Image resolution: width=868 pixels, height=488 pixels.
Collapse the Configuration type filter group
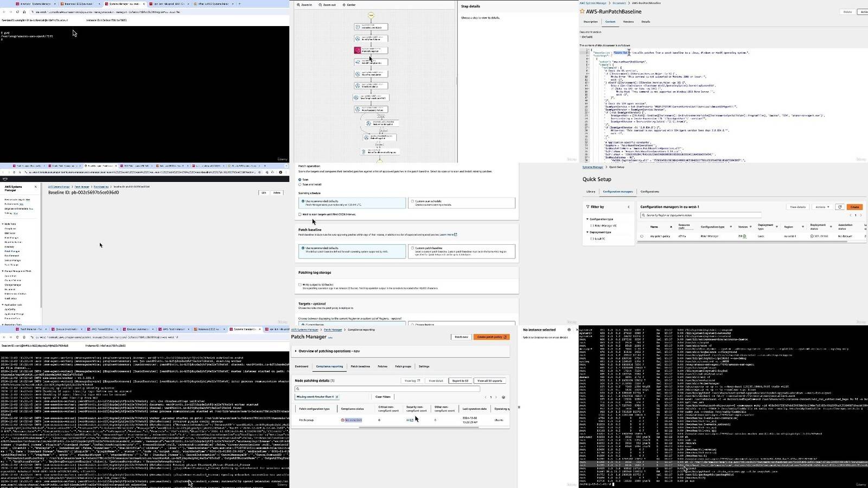588,219
